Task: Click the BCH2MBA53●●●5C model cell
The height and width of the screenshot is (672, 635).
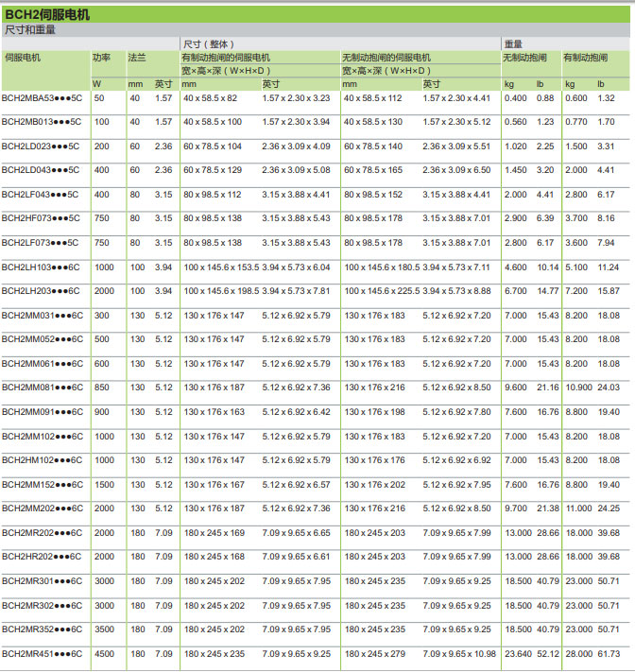Action: tap(42, 98)
